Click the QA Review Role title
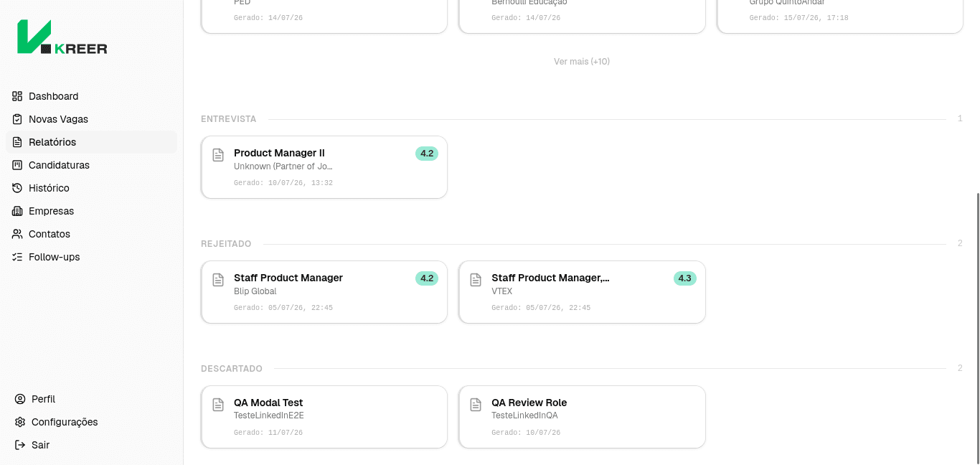 pyautogui.click(x=529, y=403)
